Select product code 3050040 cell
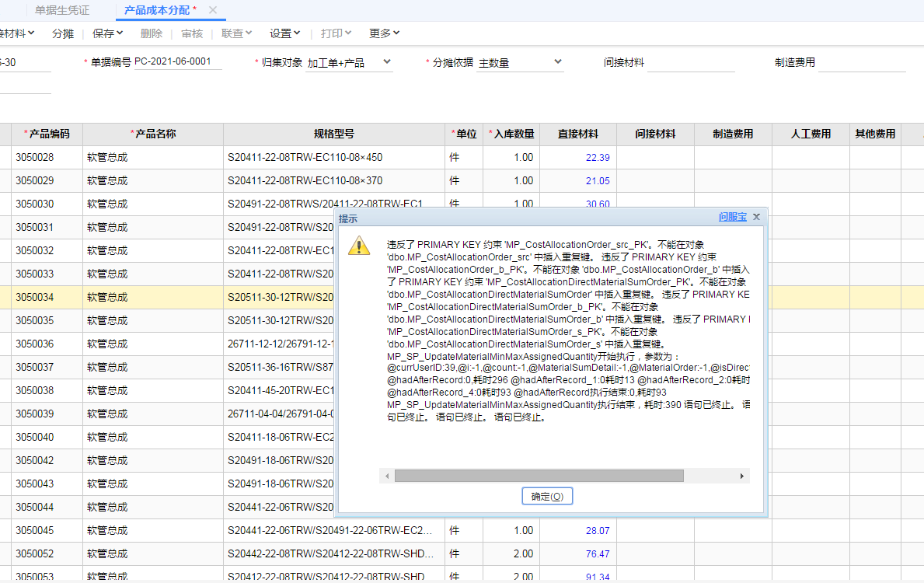The width and height of the screenshot is (924, 583). point(47,438)
